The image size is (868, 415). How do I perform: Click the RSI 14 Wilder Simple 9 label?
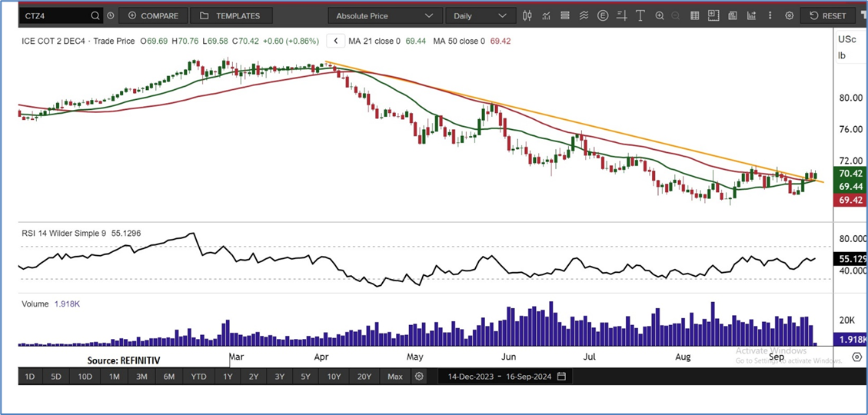coord(64,234)
